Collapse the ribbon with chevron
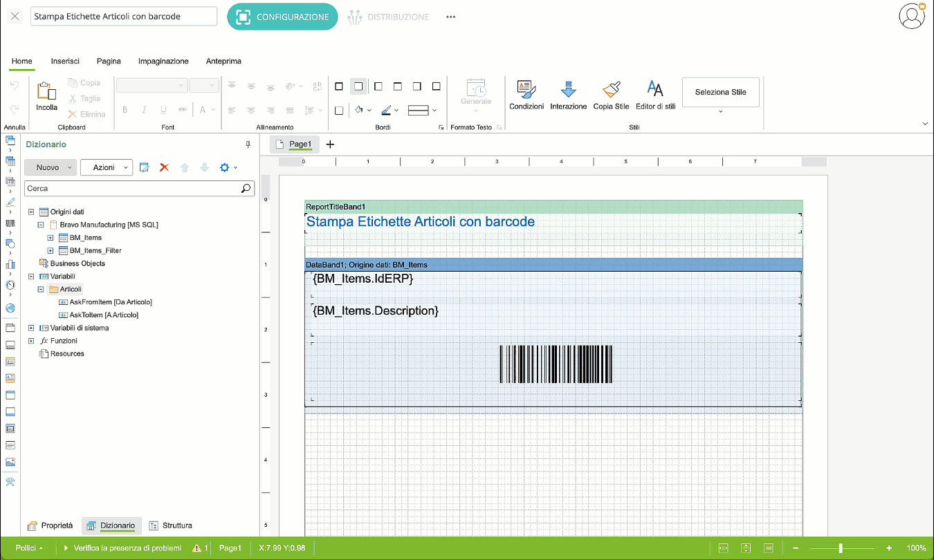The image size is (934, 560). (926, 123)
